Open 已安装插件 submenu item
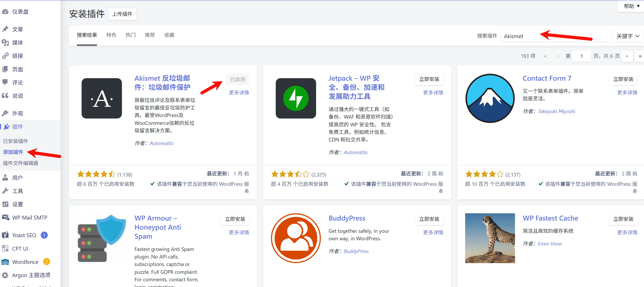This screenshot has width=644, height=287. [x=16, y=141]
